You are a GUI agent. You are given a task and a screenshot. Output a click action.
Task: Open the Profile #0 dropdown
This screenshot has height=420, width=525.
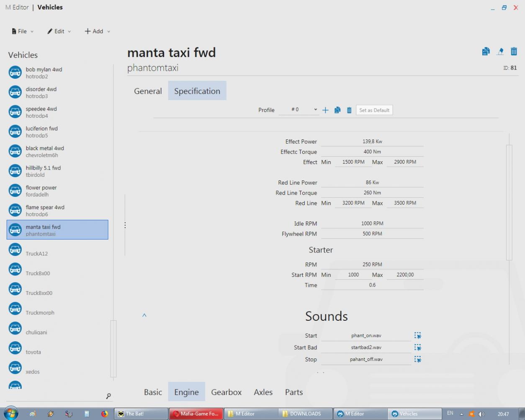[299, 110]
